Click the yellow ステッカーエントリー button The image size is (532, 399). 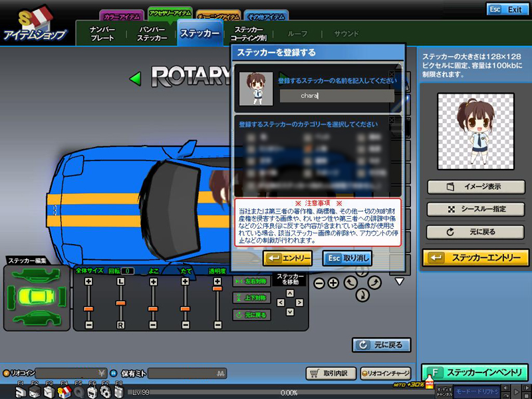coord(475,258)
